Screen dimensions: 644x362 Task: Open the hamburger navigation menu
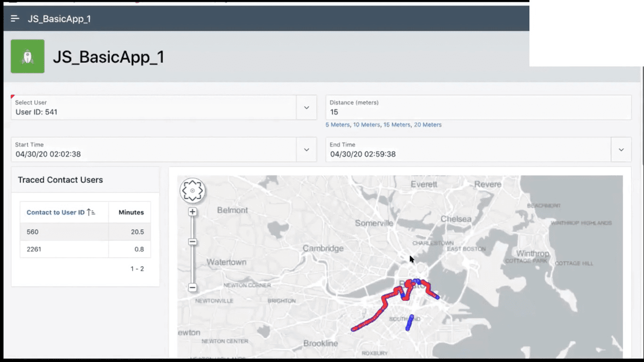coord(15,18)
